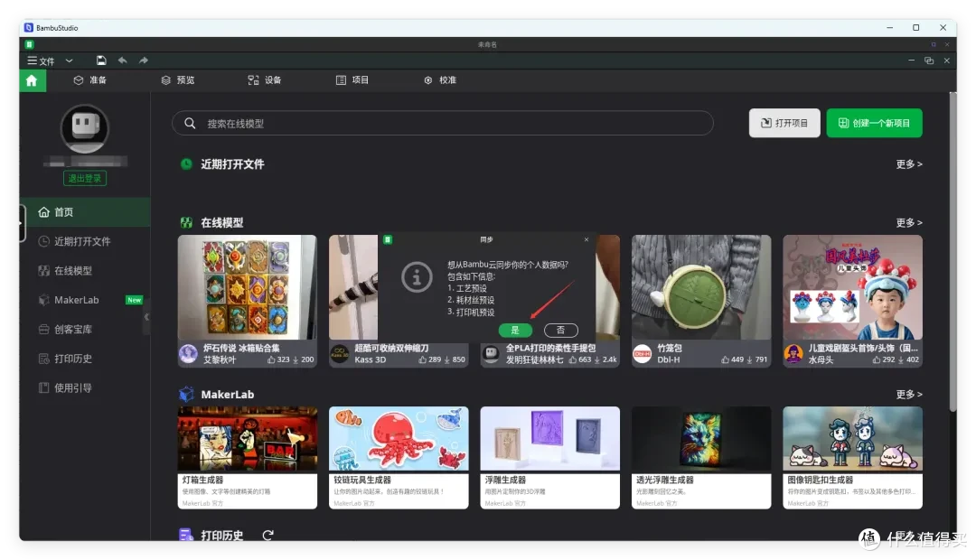Collapse the sidebar with the arrow handle
The height and width of the screenshot is (560, 976).
[x=147, y=317]
